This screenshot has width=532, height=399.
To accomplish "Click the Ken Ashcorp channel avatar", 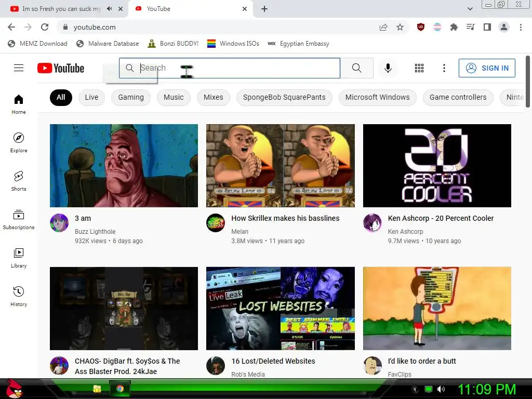I will point(373,223).
